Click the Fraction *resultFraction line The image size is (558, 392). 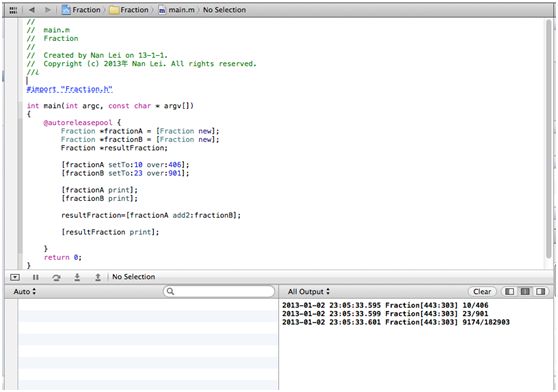pos(114,148)
